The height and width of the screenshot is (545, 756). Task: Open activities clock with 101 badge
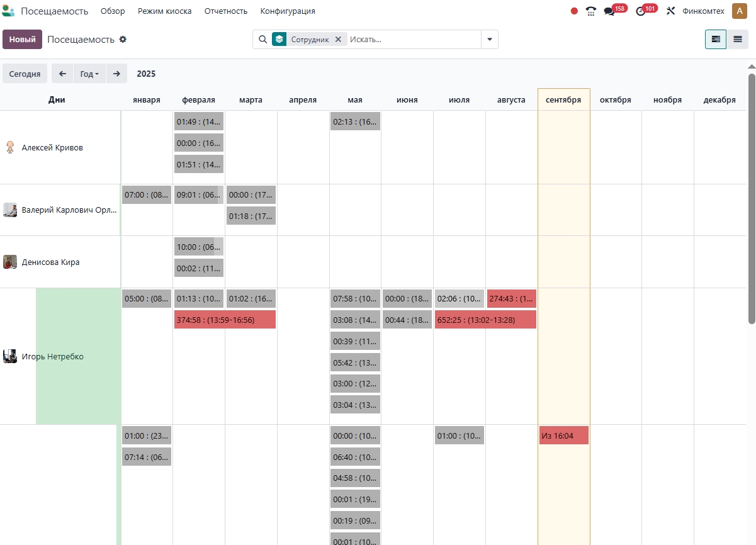[641, 11]
